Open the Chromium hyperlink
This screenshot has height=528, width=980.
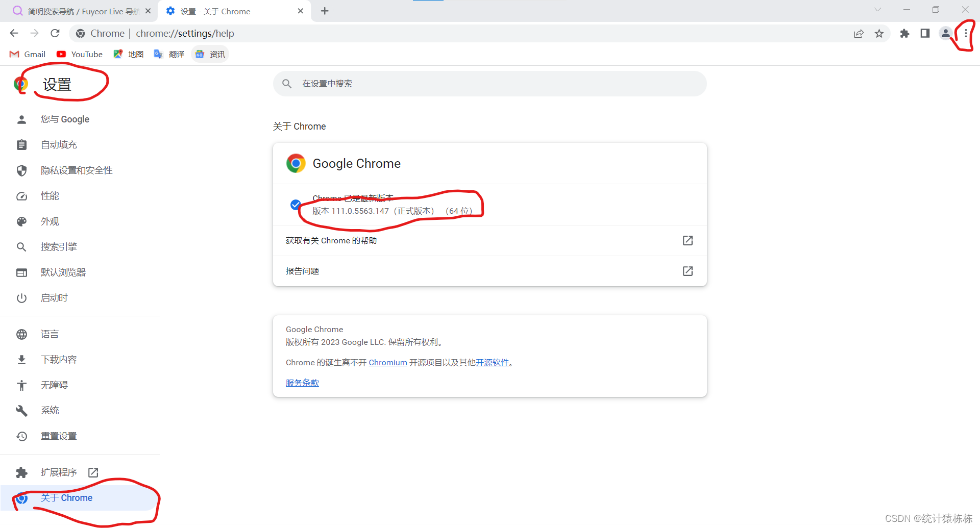388,362
